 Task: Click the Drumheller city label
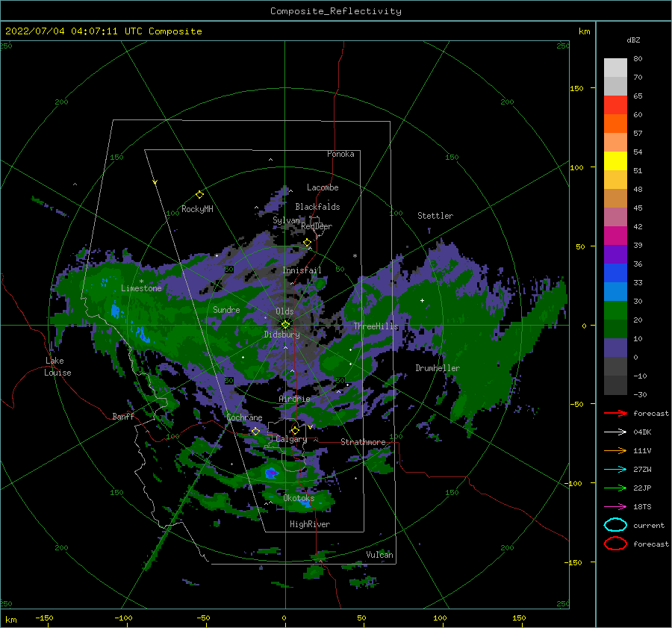(x=438, y=368)
